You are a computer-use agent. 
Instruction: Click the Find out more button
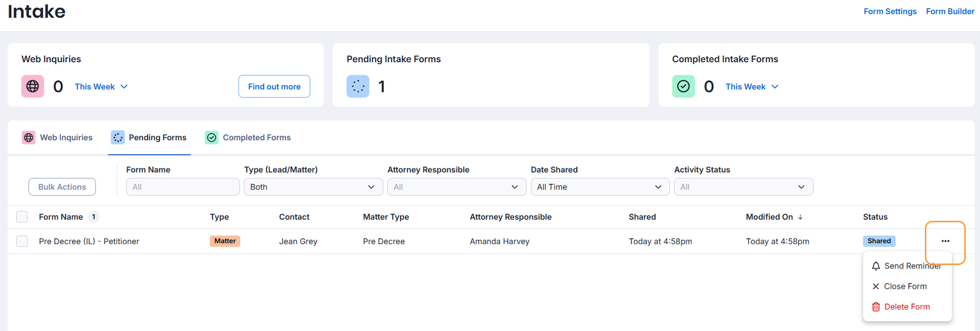(274, 86)
